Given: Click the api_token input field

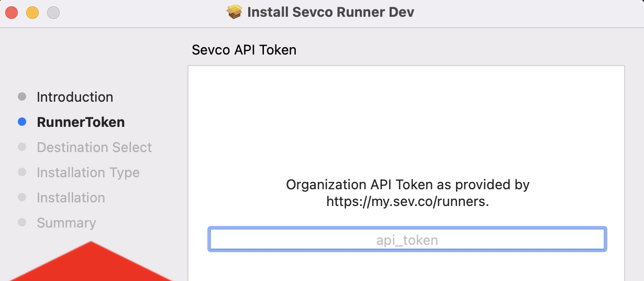Looking at the screenshot, I should (407, 240).
